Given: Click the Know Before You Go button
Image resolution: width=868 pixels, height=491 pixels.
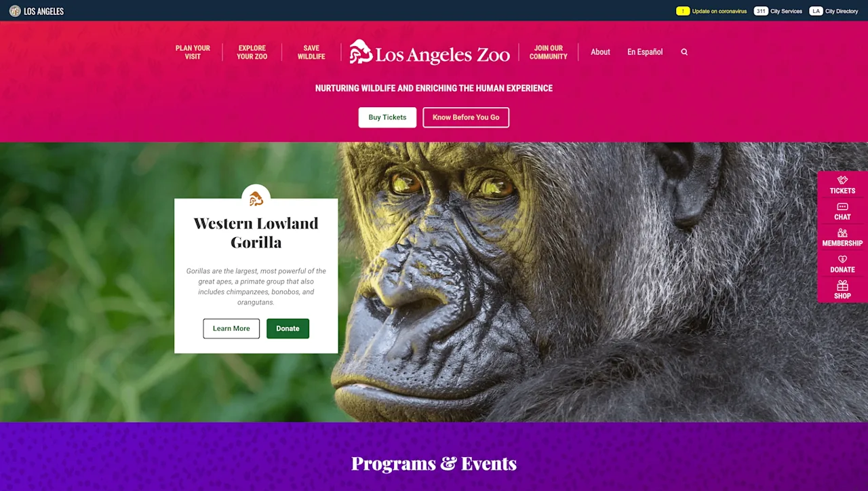Looking at the screenshot, I should pos(466,117).
